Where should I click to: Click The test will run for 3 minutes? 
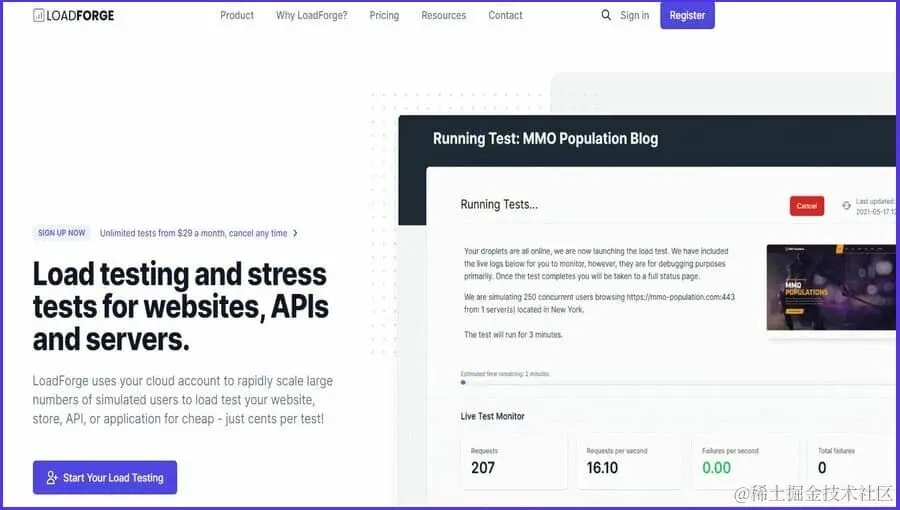click(x=513, y=334)
